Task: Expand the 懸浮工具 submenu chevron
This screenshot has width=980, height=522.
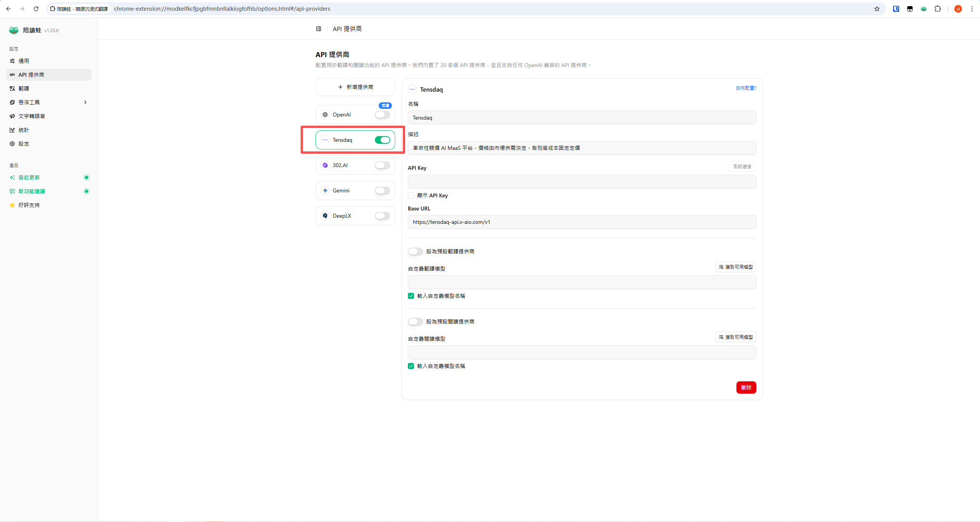Action: point(85,102)
